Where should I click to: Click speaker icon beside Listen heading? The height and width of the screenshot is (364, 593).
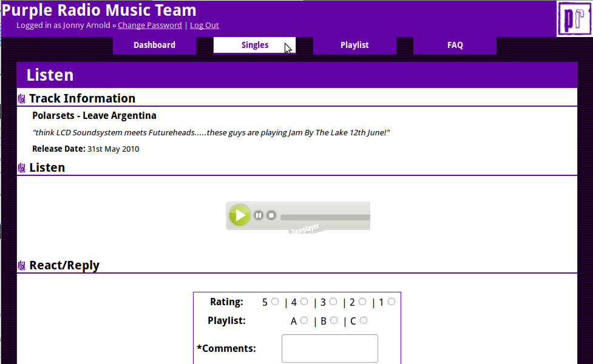click(x=22, y=168)
